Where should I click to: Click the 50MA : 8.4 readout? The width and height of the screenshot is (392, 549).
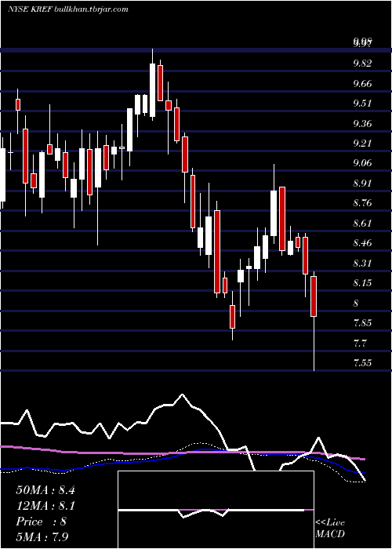[45, 490]
